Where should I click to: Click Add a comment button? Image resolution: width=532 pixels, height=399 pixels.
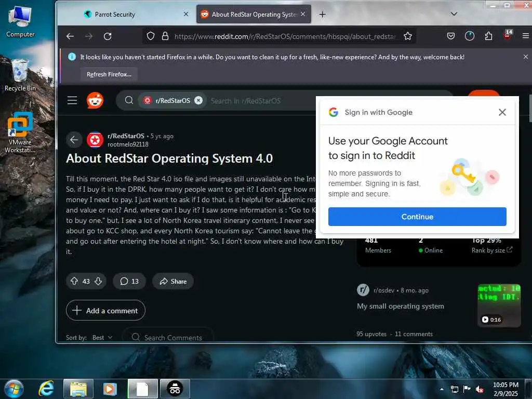pyautogui.click(x=105, y=311)
